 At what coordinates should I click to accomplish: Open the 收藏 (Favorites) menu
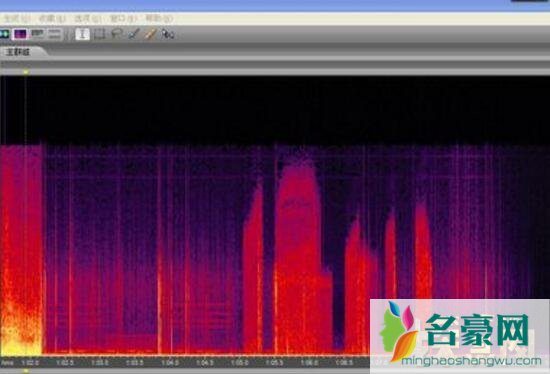pyautogui.click(x=52, y=19)
